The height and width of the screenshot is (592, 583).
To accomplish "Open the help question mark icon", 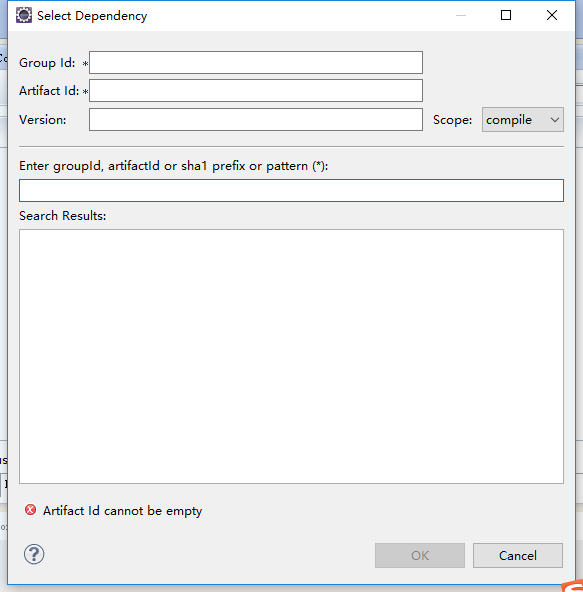I will 34,554.
